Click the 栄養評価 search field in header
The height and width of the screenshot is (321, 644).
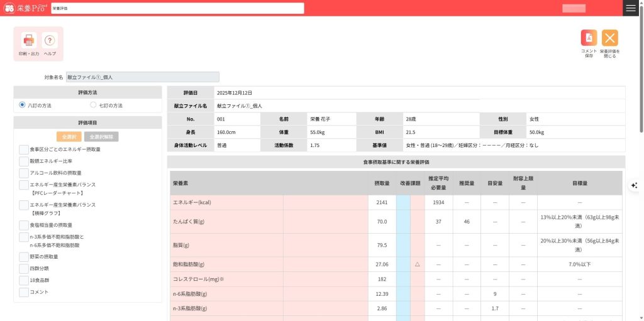pyautogui.click(x=177, y=8)
